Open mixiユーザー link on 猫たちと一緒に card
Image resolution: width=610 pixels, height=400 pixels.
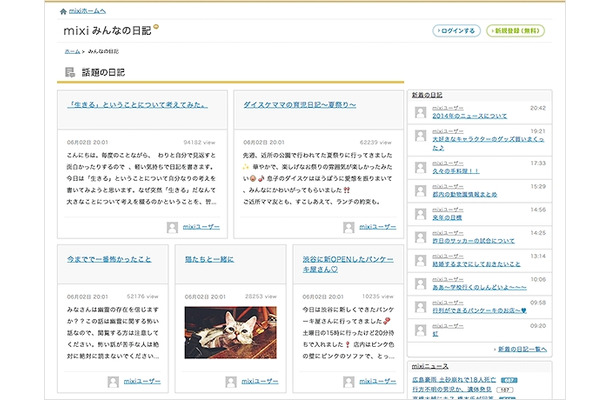pos(260,381)
